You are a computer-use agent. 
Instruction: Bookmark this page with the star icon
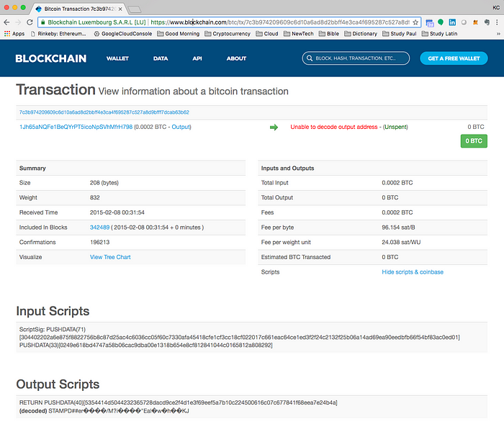click(x=415, y=22)
